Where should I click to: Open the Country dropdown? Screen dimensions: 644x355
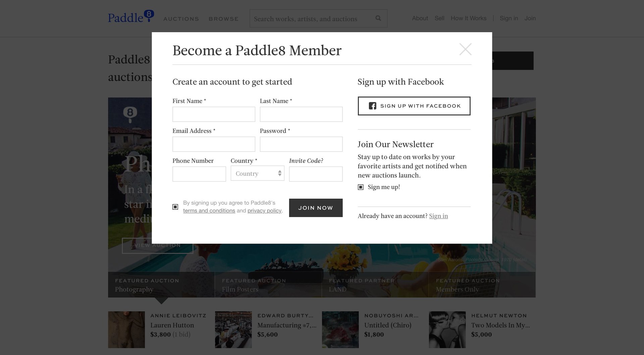(257, 173)
